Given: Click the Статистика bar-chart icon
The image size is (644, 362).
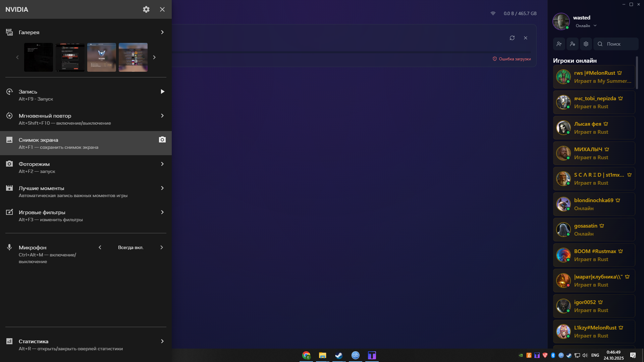Looking at the screenshot, I should pos(9,341).
